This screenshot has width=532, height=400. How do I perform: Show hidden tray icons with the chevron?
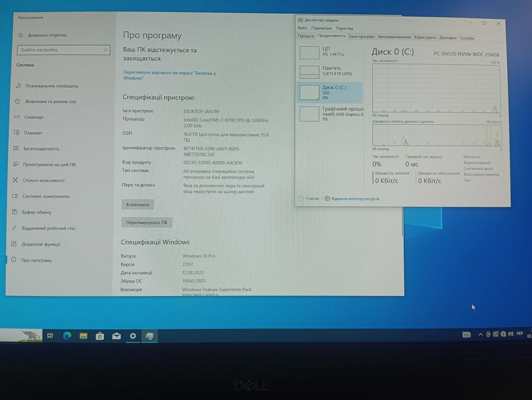pos(480,335)
